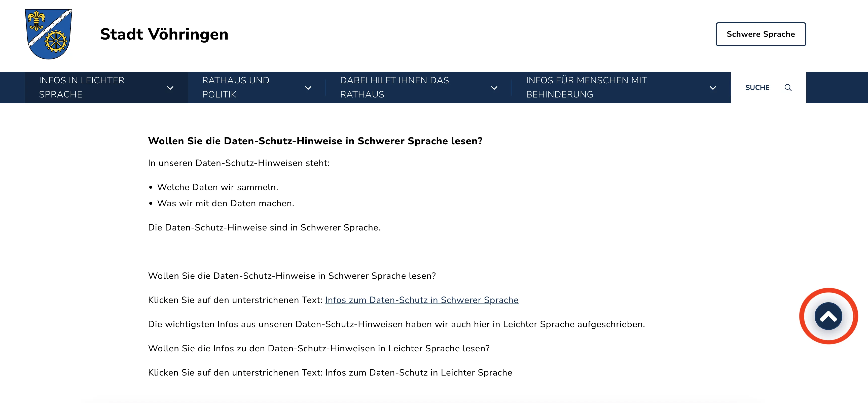Open the Infos in Leichter Sprache menu label
The image size is (868, 403).
(x=82, y=87)
